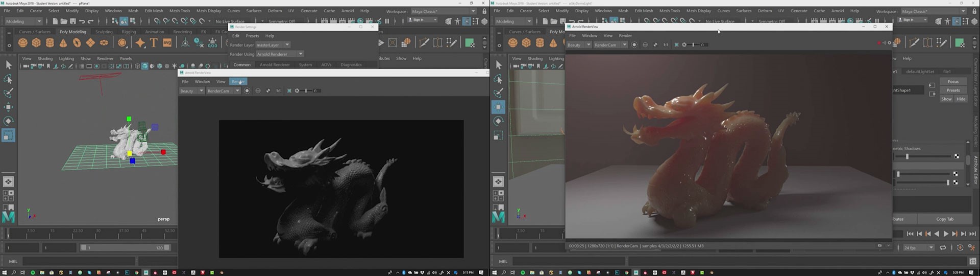Open Modeling menu set dropdown in right Maya
980x276 pixels.
(513, 21)
